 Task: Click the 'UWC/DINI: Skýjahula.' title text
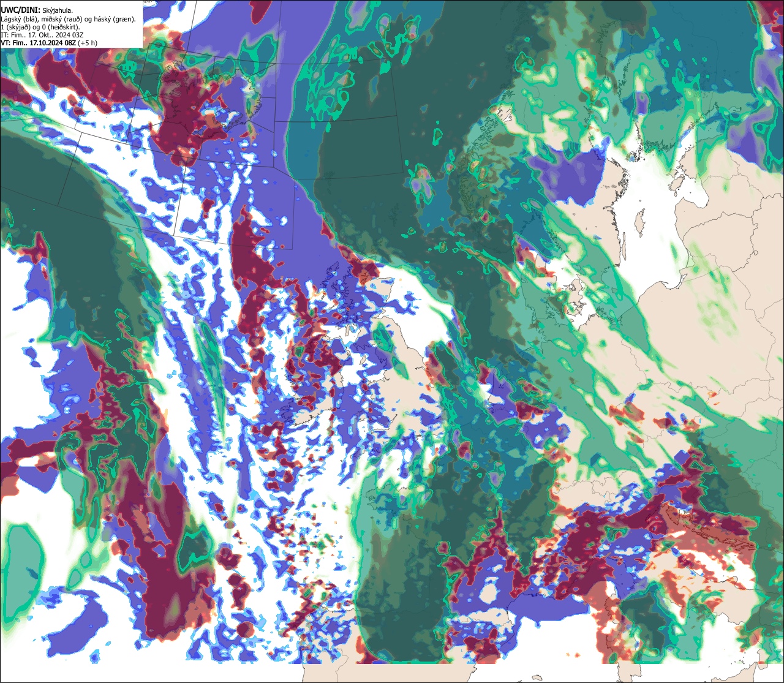[x=37, y=10]
